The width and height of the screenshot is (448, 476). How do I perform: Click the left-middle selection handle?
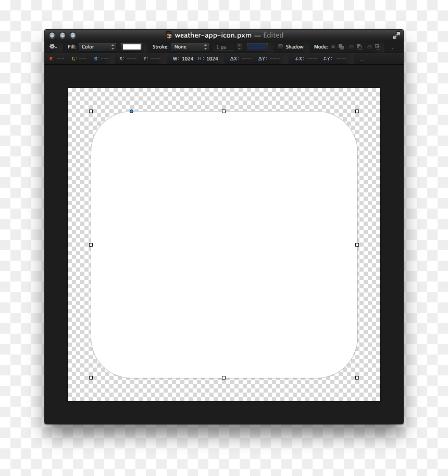91,245
